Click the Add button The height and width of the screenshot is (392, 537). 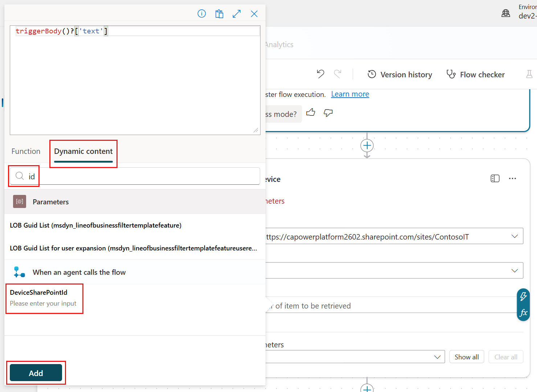[36, 373]
